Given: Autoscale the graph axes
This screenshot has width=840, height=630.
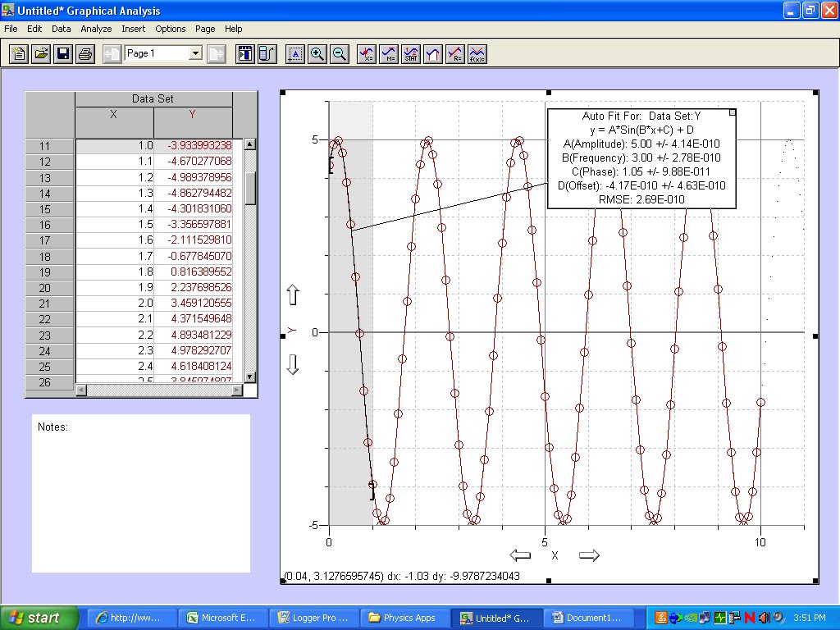Looking at the screenshot, I should (x=296, y=54).
